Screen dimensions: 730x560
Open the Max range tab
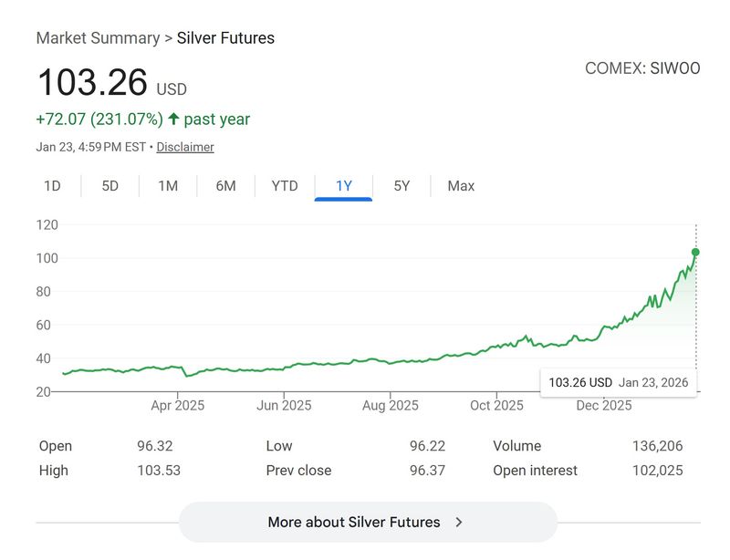pos(461,186)
